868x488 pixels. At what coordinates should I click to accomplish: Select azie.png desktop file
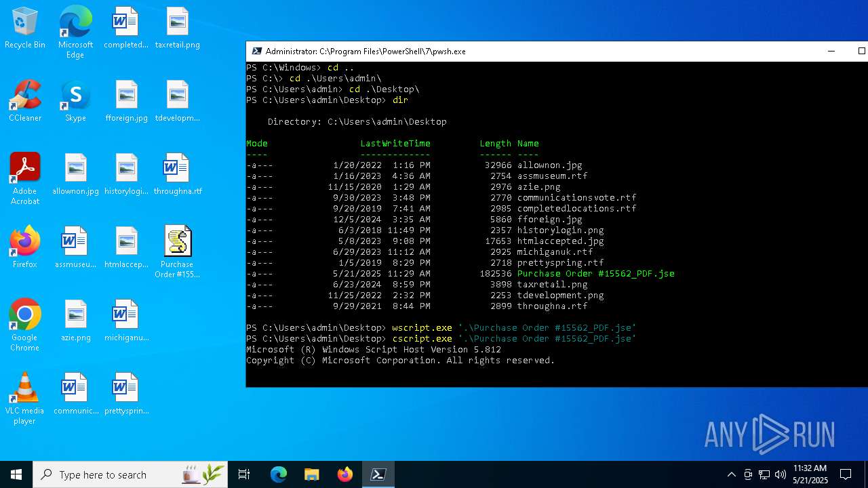coord(75,321)
